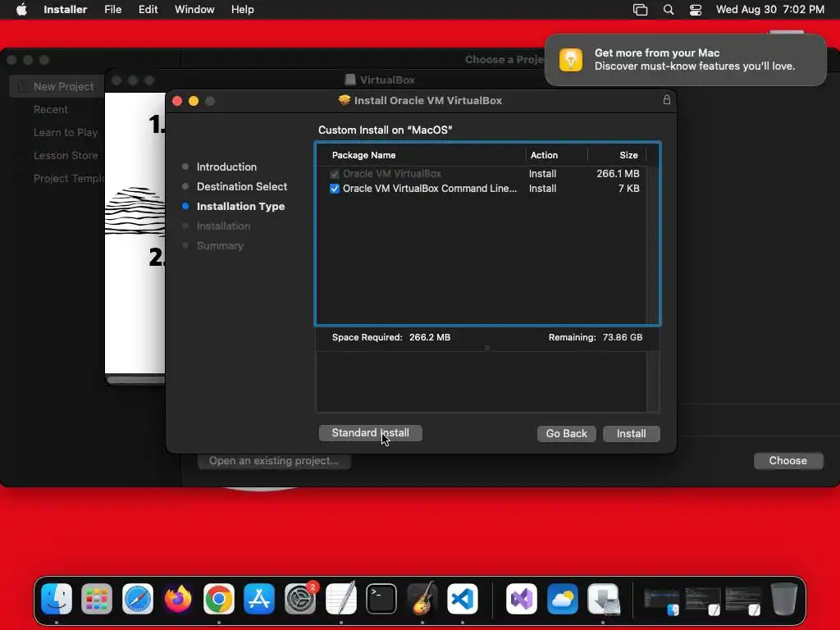Open Launchpad from the Dock

coord(97,598)
